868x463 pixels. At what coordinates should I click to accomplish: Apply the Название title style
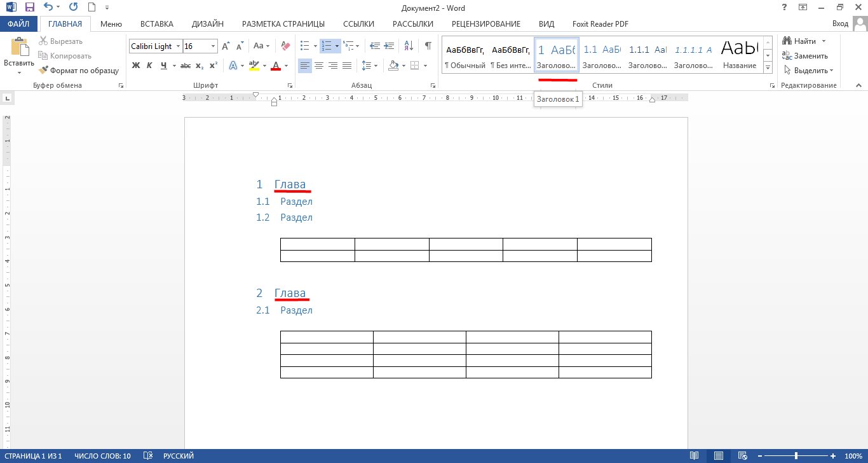[x=740, y=56]
